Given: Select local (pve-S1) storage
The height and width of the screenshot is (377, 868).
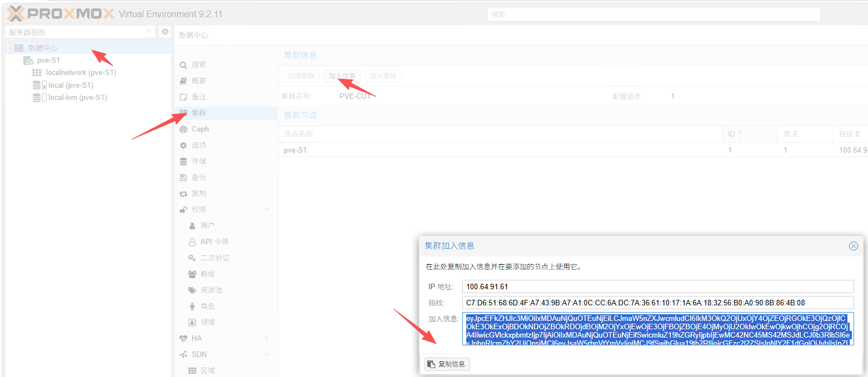Looking at the screenshot, I should [x=71, y=85].
